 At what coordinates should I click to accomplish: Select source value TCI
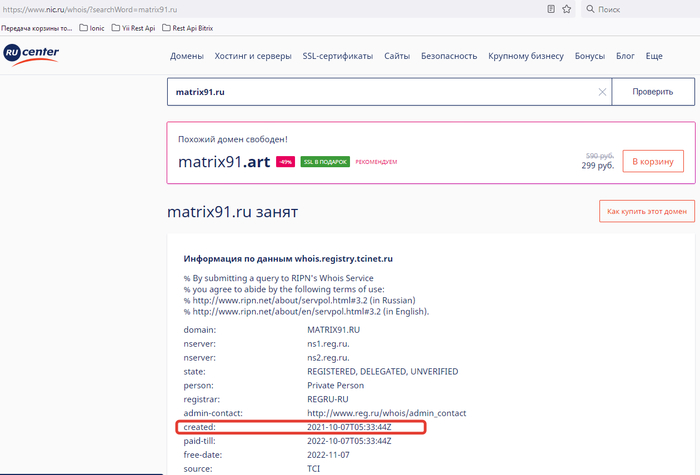click(x=313, y=469)
